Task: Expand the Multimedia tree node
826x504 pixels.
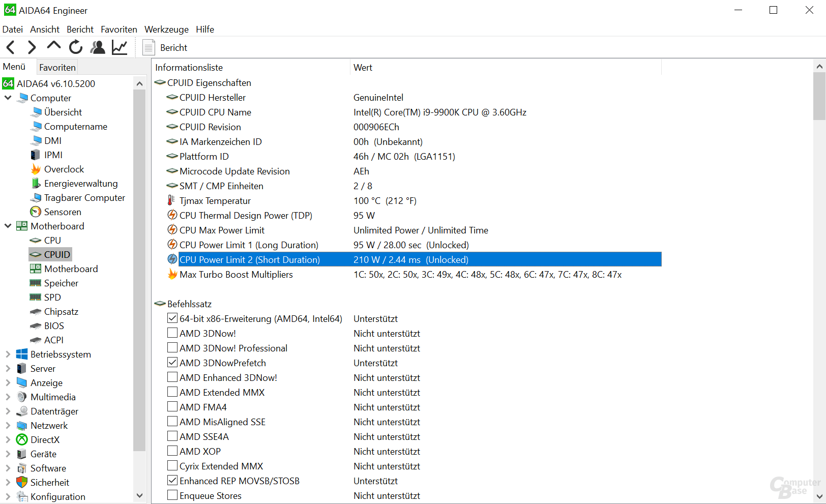Action: (x=8, y=397)
